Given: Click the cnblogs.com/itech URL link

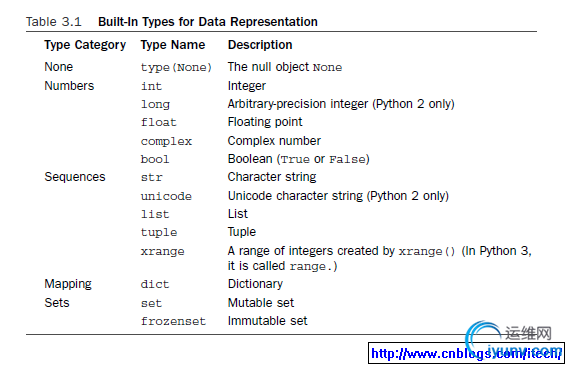Looking at the screenshot, I should pyautogui.click(x=466, y=353).
